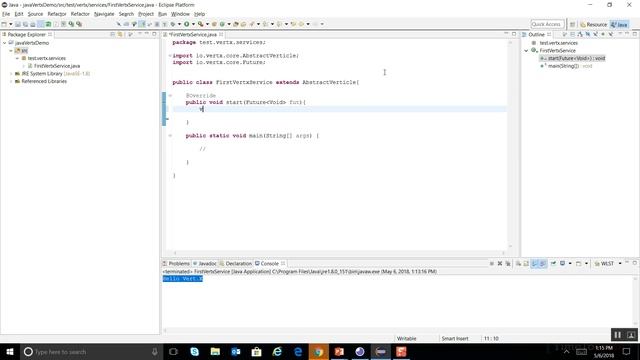Viewport: 640px width, 360px height.
Task: Expand the JRE System Library node
Action: pyautogui.click(x=11, y=74)
